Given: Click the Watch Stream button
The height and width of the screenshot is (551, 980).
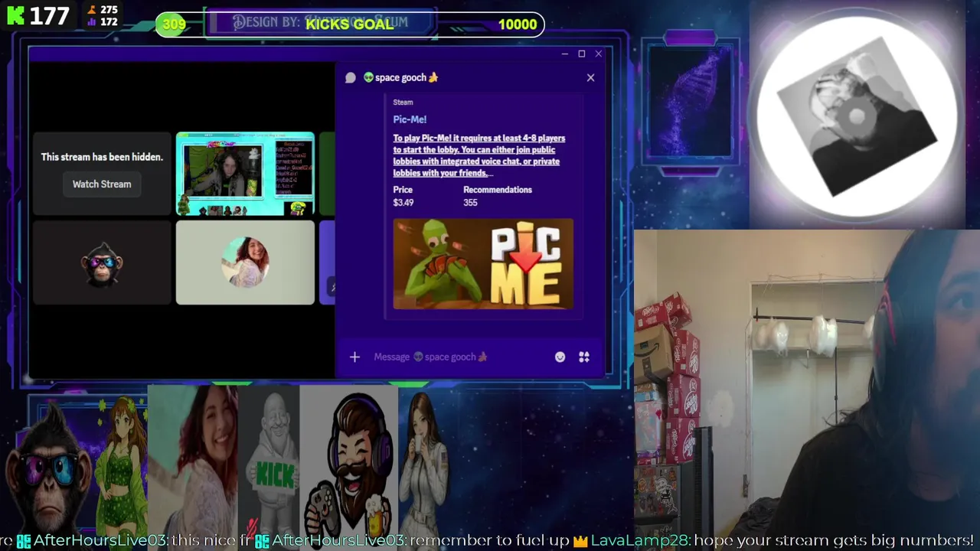Looking at the screenshot, I should click(102, 184).
